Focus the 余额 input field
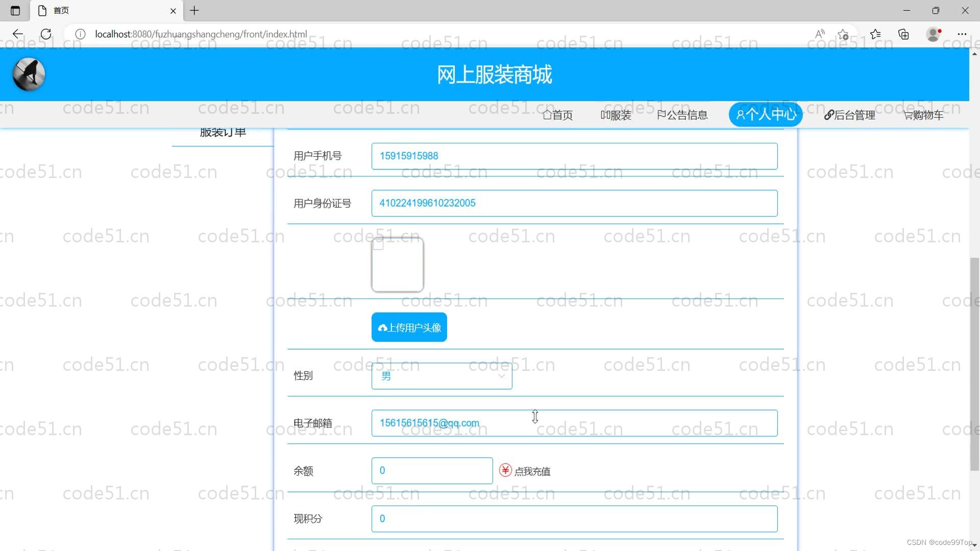Viewport: 980px width, 551px height. (x=432, y=470)
